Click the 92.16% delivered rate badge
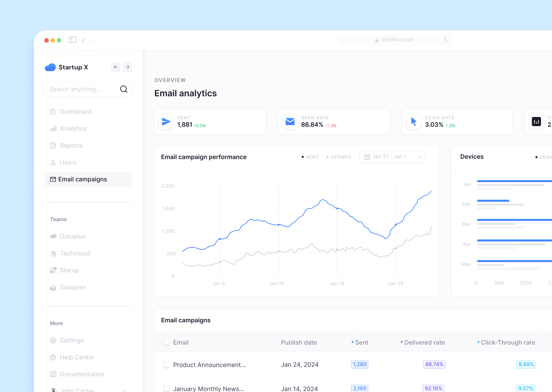This screenshot has width=552, height=392. click(434, 388)
